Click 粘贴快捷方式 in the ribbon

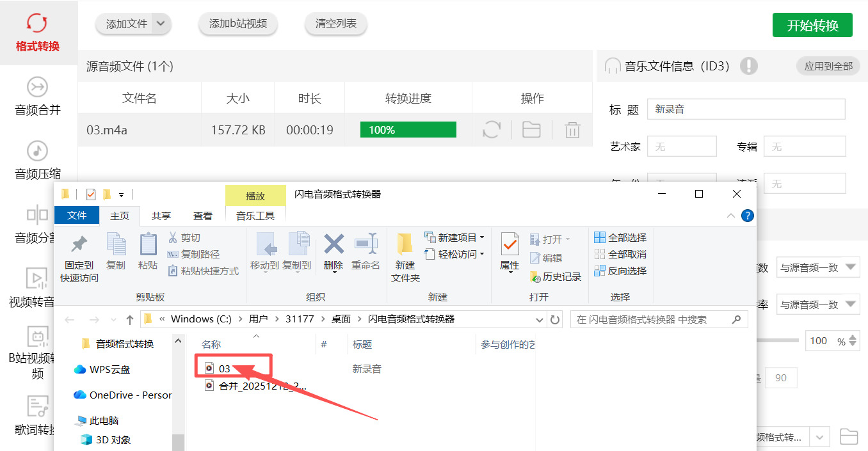coord(203,271)
